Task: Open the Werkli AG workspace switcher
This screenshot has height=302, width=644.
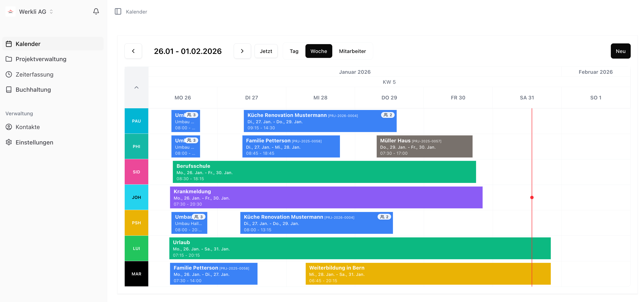Action: [x=36, y=11]
